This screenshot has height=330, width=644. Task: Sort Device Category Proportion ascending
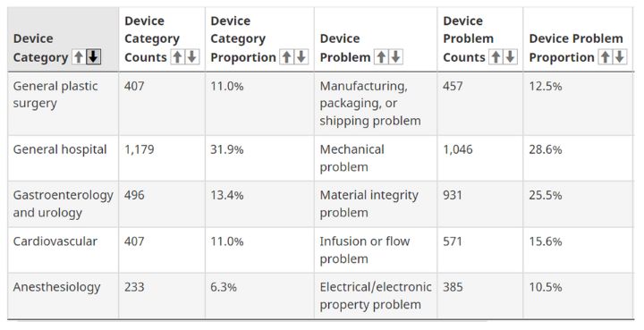(x=287, y=57)
